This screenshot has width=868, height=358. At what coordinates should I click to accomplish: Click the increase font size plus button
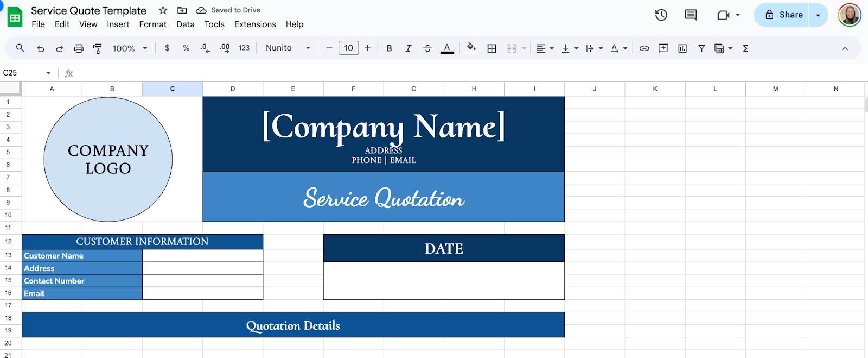pyautogui.click(x=367, y=48)
